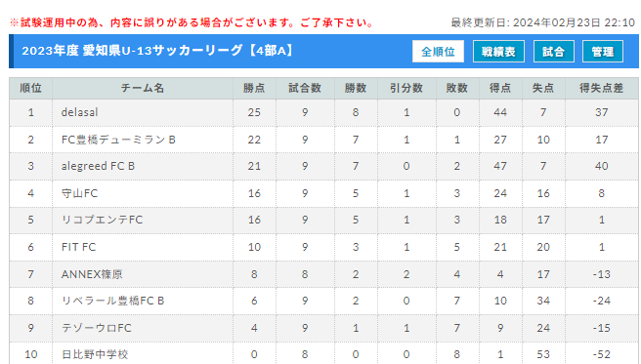This screenshot has width=641, height=364.
Task: Click the 順位 column header
Action: pos(30,88)
